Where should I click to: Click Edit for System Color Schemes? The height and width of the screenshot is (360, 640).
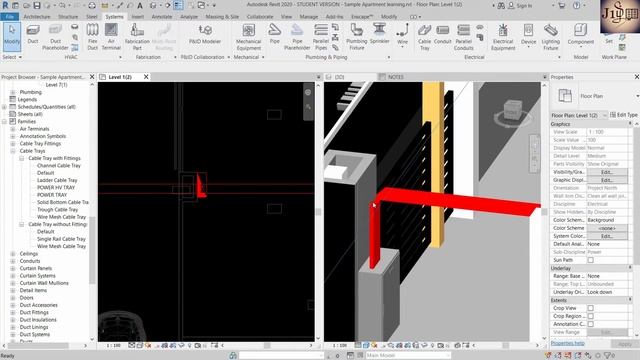(607, 236)
